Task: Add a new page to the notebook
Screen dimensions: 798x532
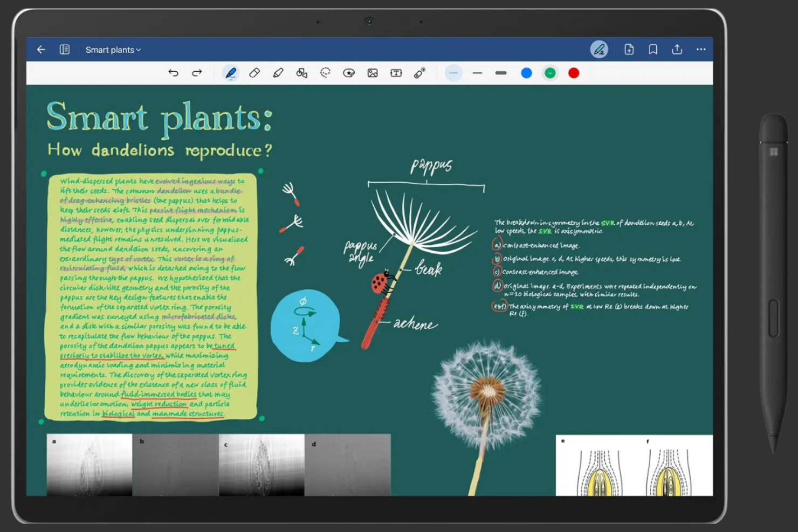Action: [x=629, y=49]
